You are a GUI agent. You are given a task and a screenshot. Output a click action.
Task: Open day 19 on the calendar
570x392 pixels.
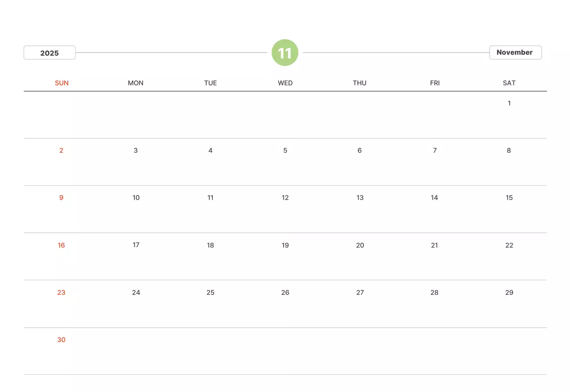click(x=285, y=245)
